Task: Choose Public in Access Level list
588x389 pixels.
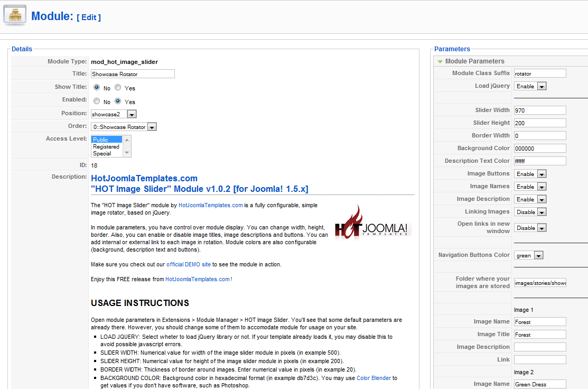Action: click(107, 140)
